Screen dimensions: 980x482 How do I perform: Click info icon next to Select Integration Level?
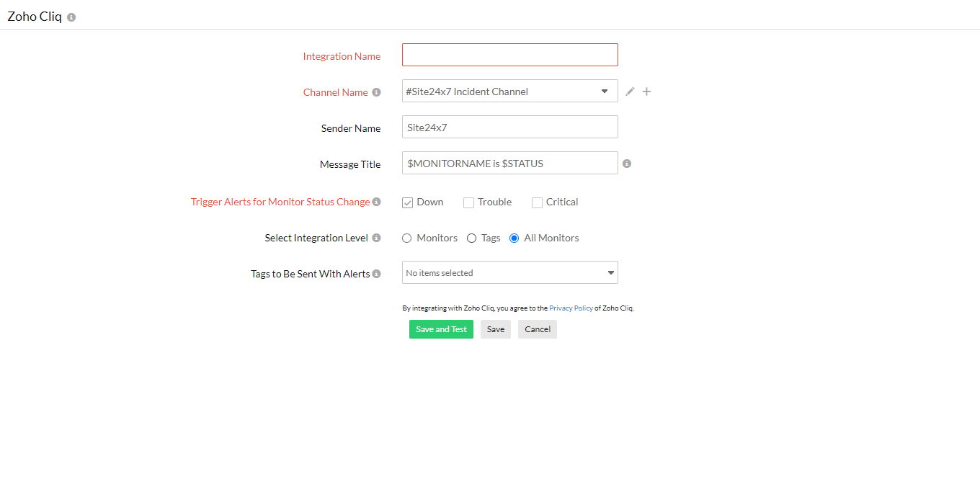pos(376,238)
